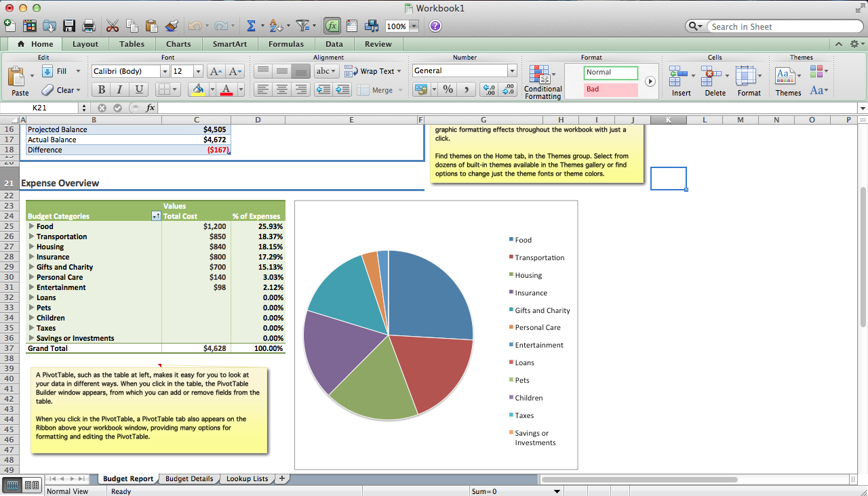This screenshot has height=496, width=868.
Task: Switch to Page Layout view
Action: (x=32, y=485)
